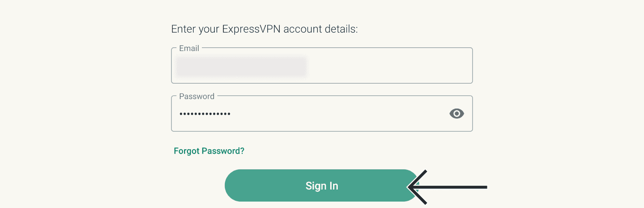Toggle password visibility in the Password box
The height and width of the screenshot is (208, 644).
[457, 114]
